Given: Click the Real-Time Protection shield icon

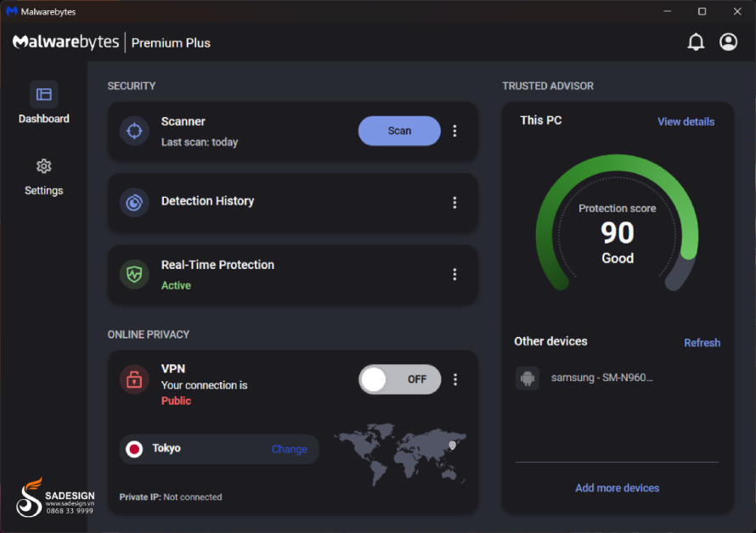Looking at the screenshot, I should coord(134,274).
